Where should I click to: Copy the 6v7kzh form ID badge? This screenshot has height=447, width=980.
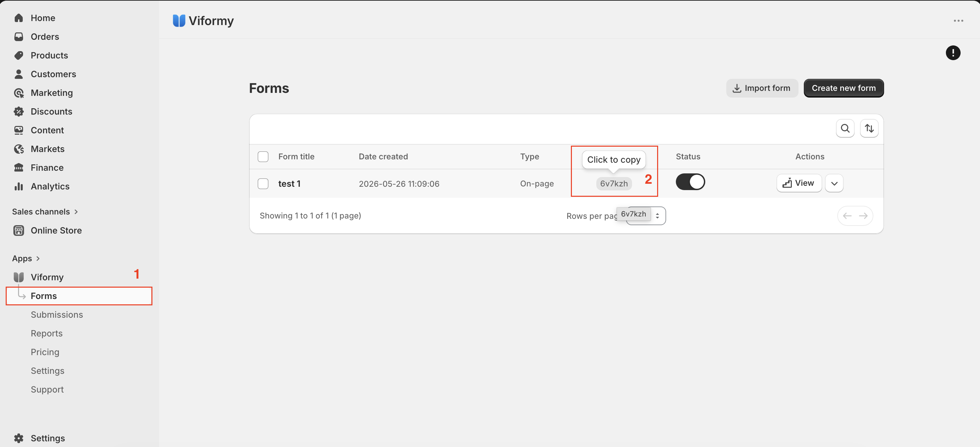coord(614,184)
